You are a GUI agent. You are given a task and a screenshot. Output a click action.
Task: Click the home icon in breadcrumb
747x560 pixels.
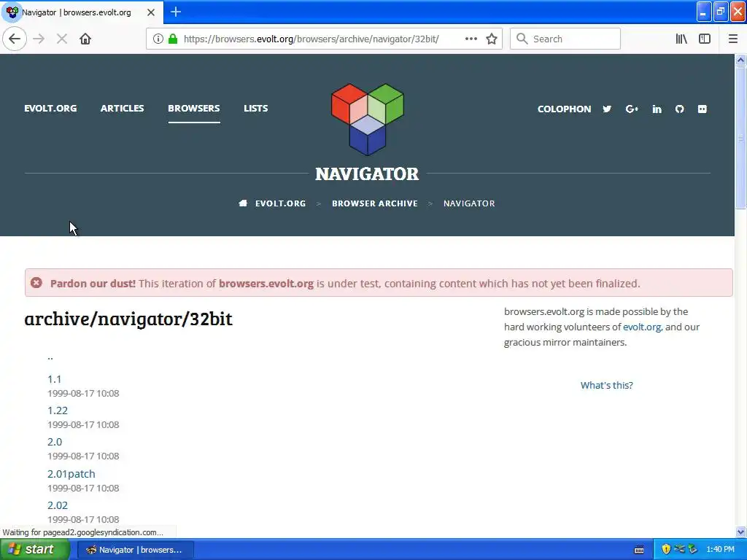coord(243,203)
